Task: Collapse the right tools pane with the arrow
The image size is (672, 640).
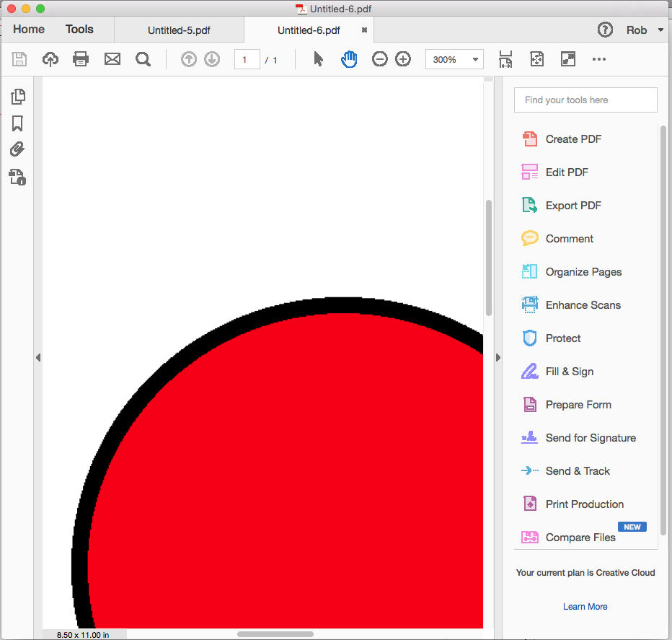Action: click(x=498, y=356)
